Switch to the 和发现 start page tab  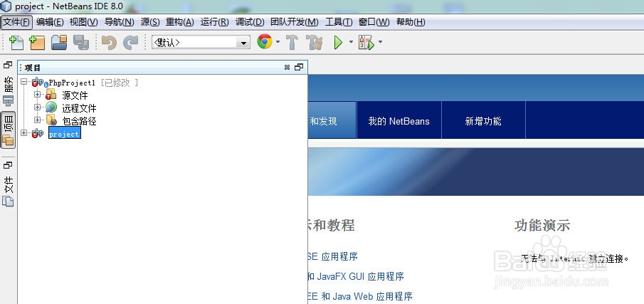point(332,121)
